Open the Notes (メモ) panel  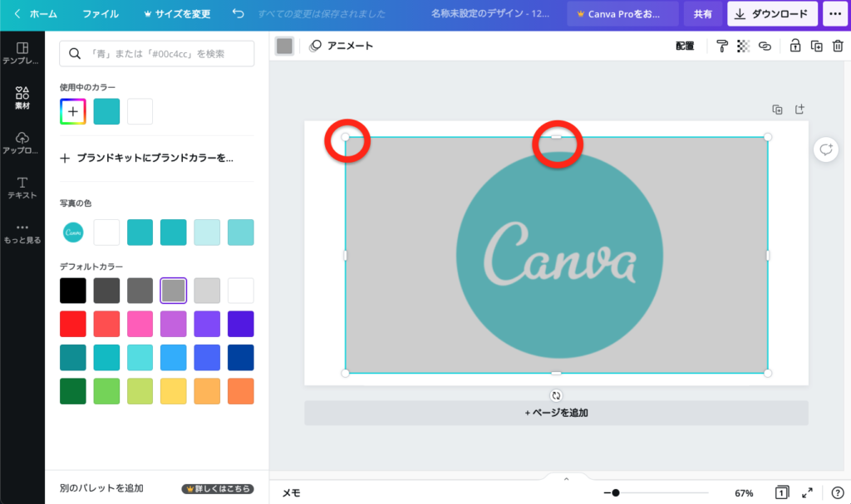pyautogui.click(x=291, y=492)
